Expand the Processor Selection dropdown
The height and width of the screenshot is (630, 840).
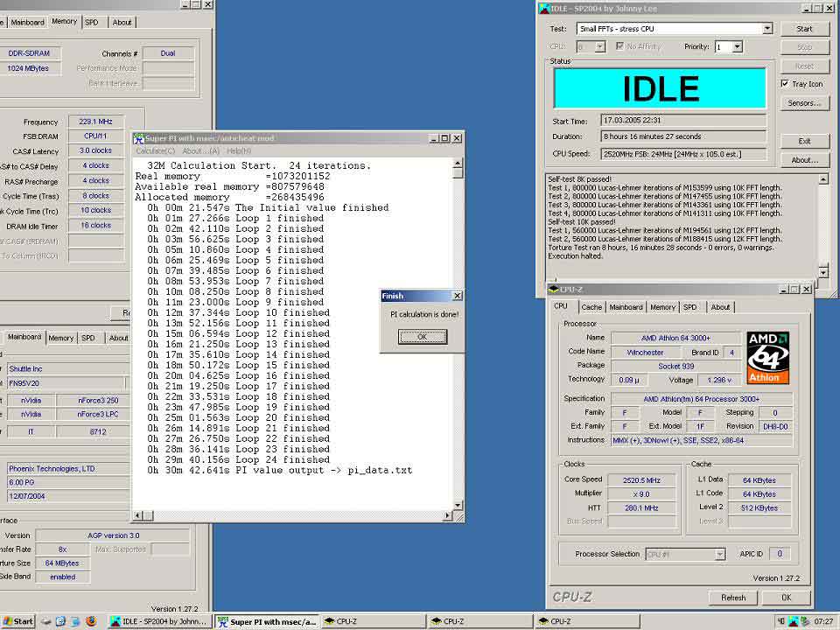[x=720, y=554]
